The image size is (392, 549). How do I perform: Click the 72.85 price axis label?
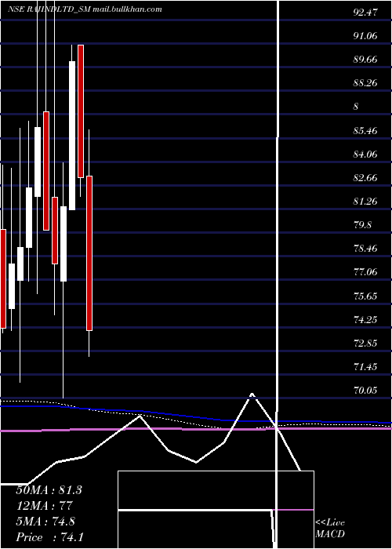tap(365, 344)
